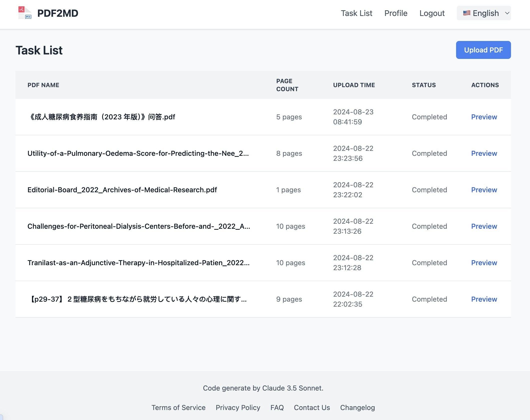Image resolution: width=530 pixels, height=420 pixels.
Task: Open Terms of Service footer link
Action: [178, 408]
